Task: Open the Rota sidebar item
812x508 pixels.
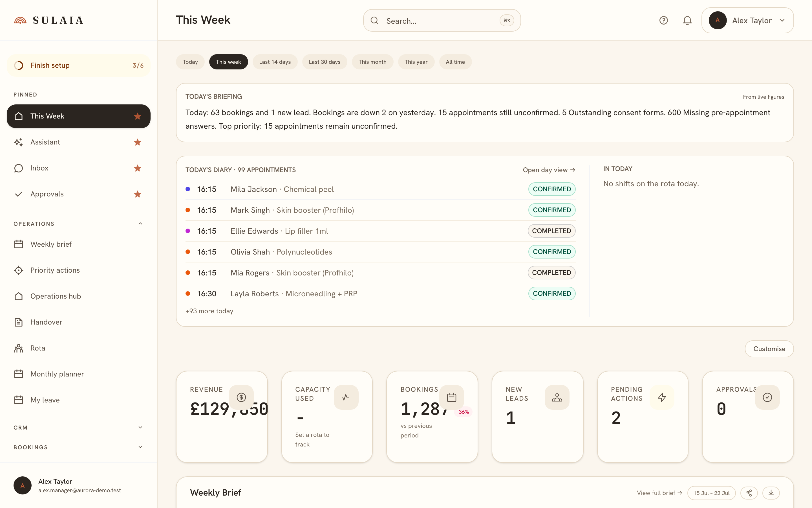Action: (x=78, y=348)
